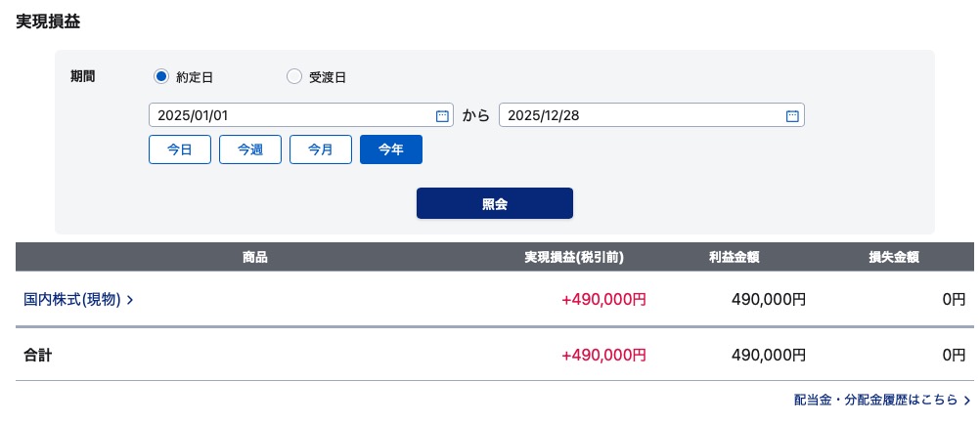
Task: Click the 実現損益(税引前) column header
Action: click(x=574, y=257)
